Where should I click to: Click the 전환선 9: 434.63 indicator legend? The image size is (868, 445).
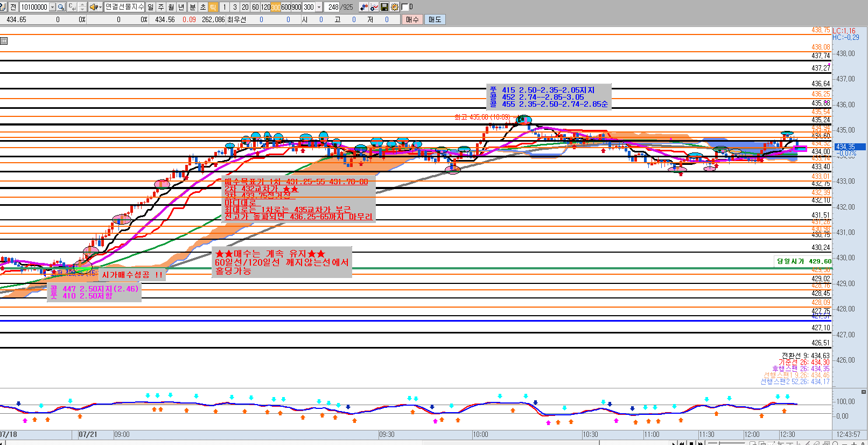click(806, 356)
